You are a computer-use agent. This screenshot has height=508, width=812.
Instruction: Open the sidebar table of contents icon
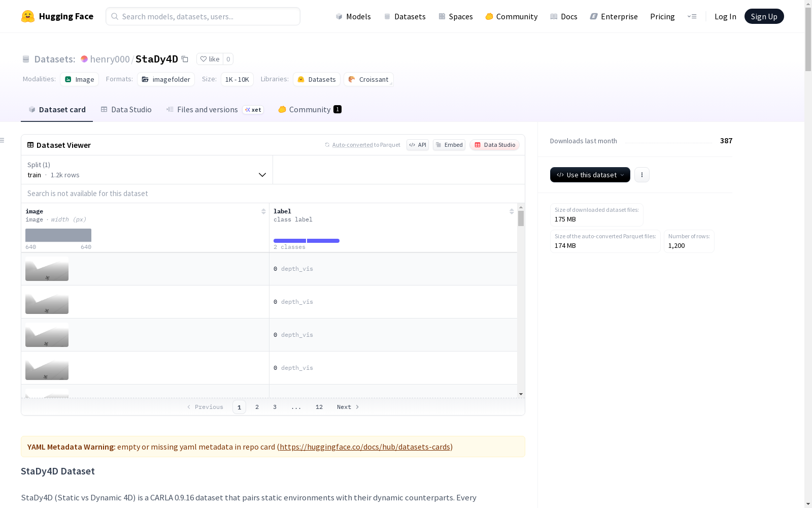coord(3,140)
